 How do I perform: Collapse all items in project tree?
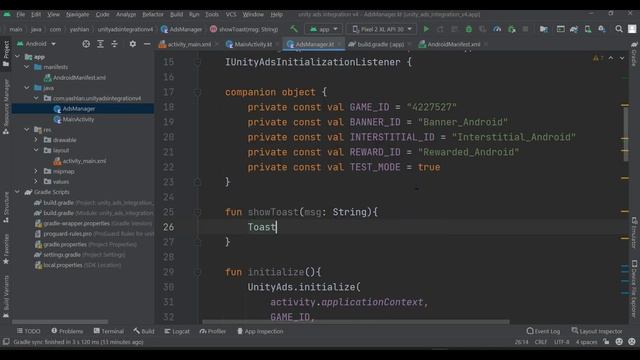(x=114, y=44)
